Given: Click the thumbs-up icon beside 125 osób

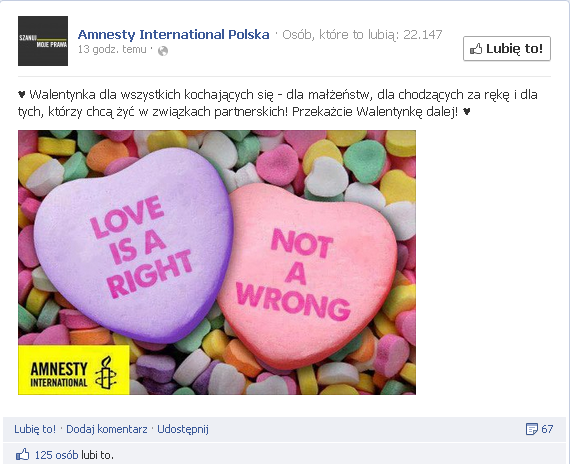Looking at the screenshot, I should pyautogui.click(x=23, y=455).
